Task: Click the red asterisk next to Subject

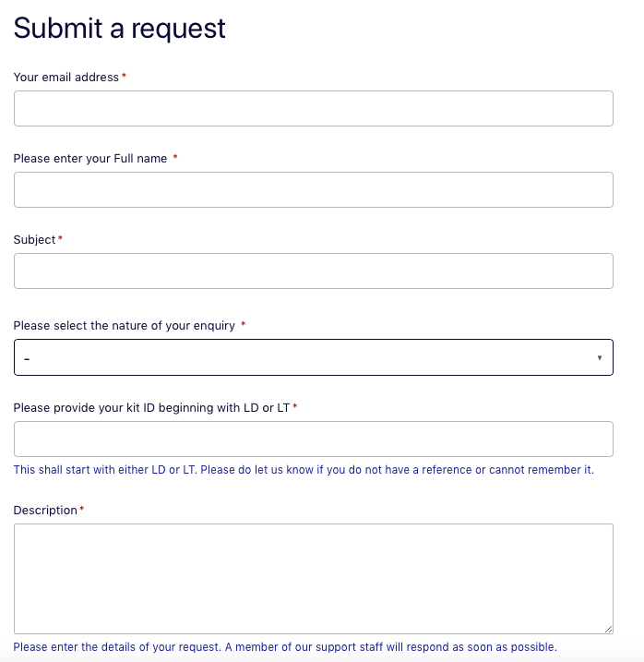Action: (x=60, y=238)
